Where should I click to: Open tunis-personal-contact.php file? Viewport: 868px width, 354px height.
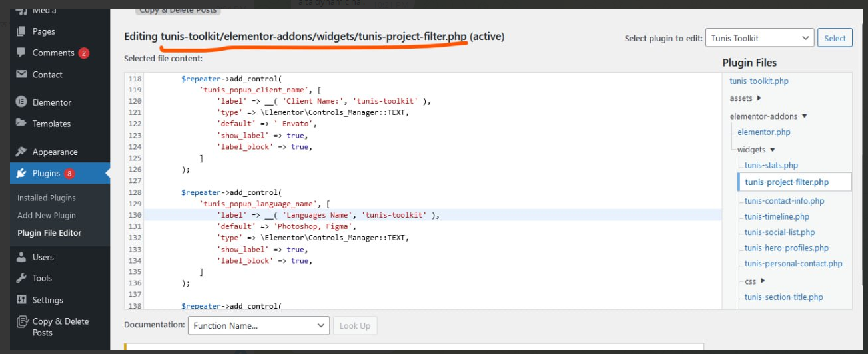[793, 264]
